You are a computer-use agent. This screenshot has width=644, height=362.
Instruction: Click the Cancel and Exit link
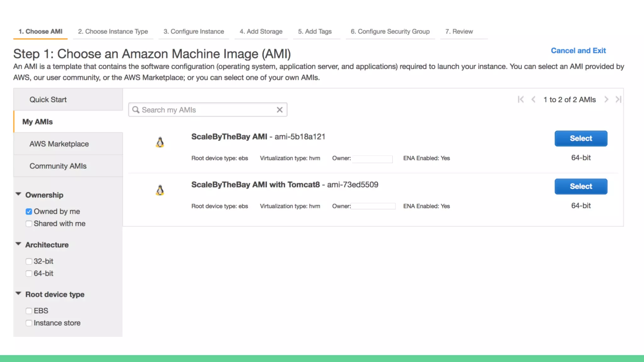tap(578, 51)
